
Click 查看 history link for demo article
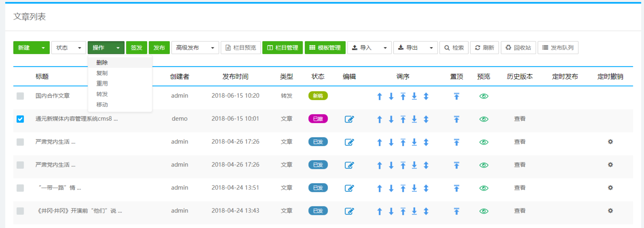(x=520, y=119)
